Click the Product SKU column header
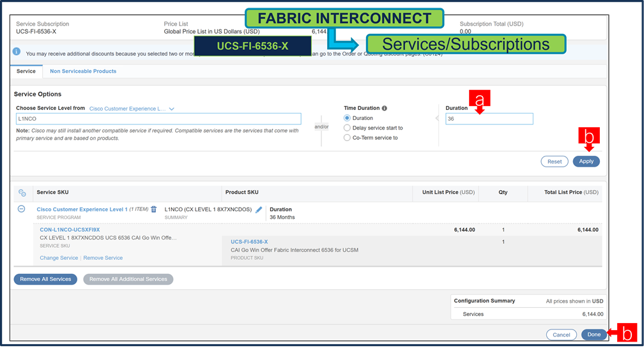The height and width of the screenshot is (355, 644). pyautogui.click(x=242, y=192)
